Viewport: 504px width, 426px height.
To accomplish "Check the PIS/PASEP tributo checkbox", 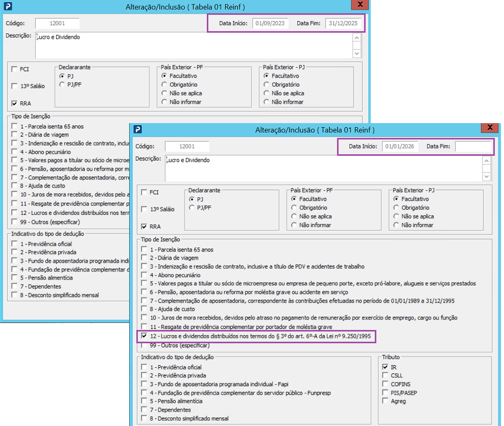I will pos(385,393).
